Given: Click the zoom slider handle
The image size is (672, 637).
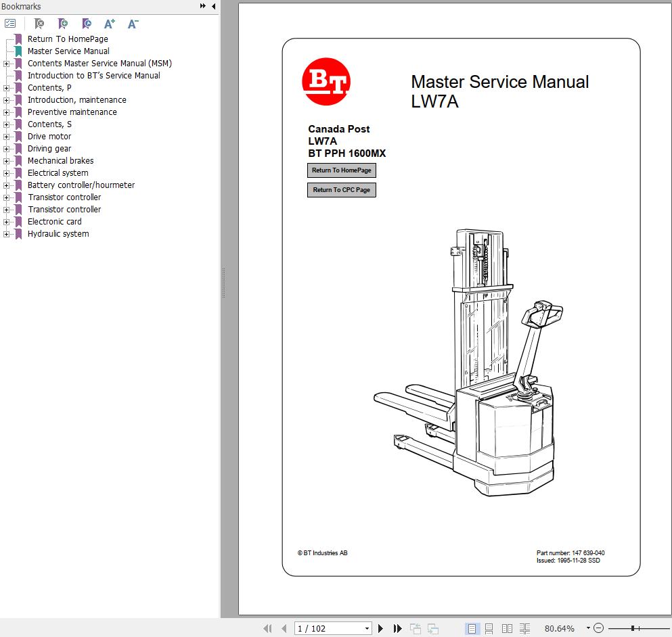Looking at the screenshot, I should point(632,628).
